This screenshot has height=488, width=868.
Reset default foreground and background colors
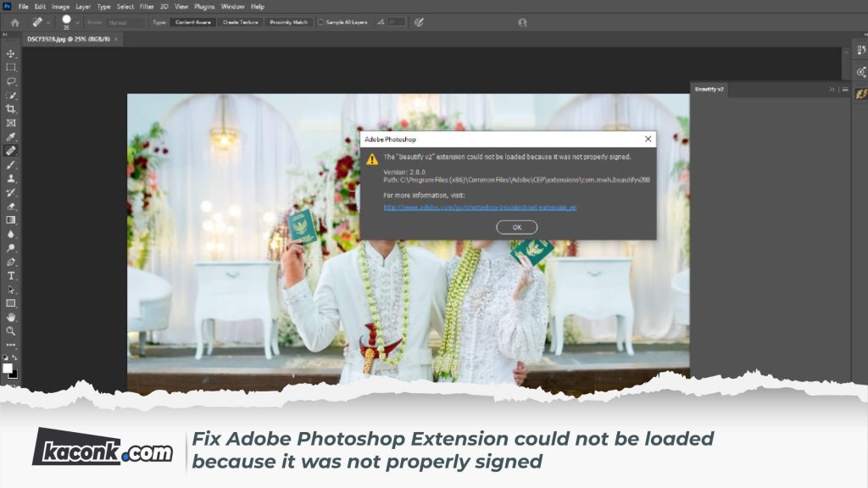pyautogui.click(x=6, y=358)
